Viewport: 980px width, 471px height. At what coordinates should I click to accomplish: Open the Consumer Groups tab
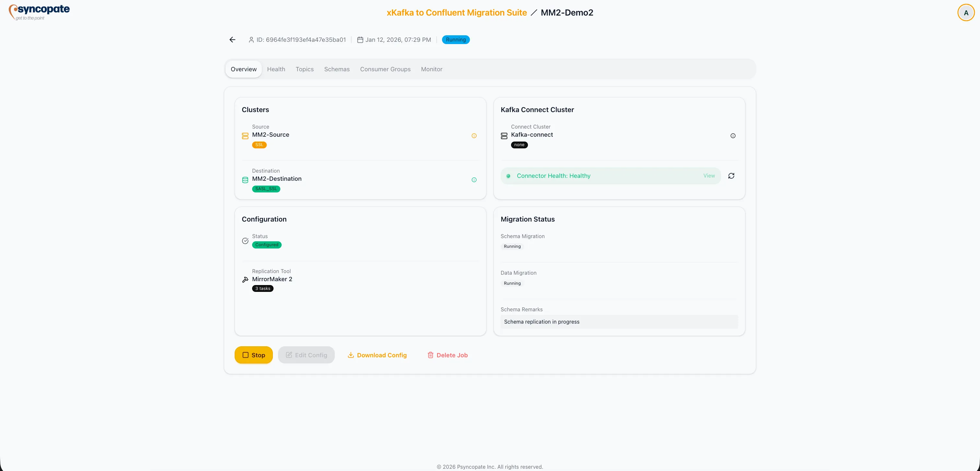[385, 69]
